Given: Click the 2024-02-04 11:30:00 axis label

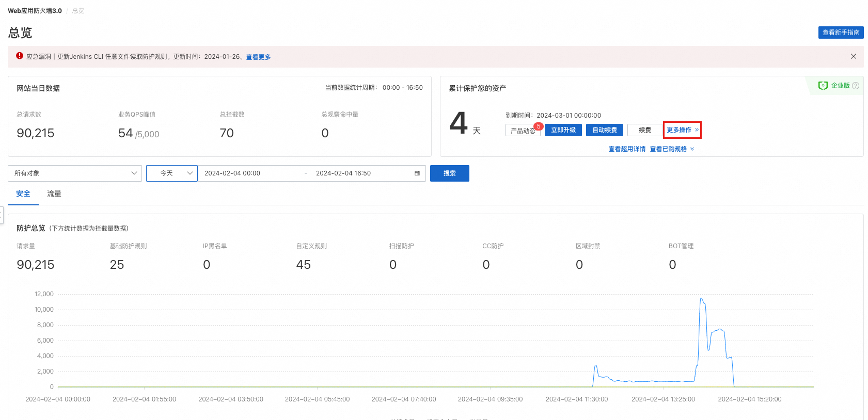Looking at the screenshot, I should point(577,399).
